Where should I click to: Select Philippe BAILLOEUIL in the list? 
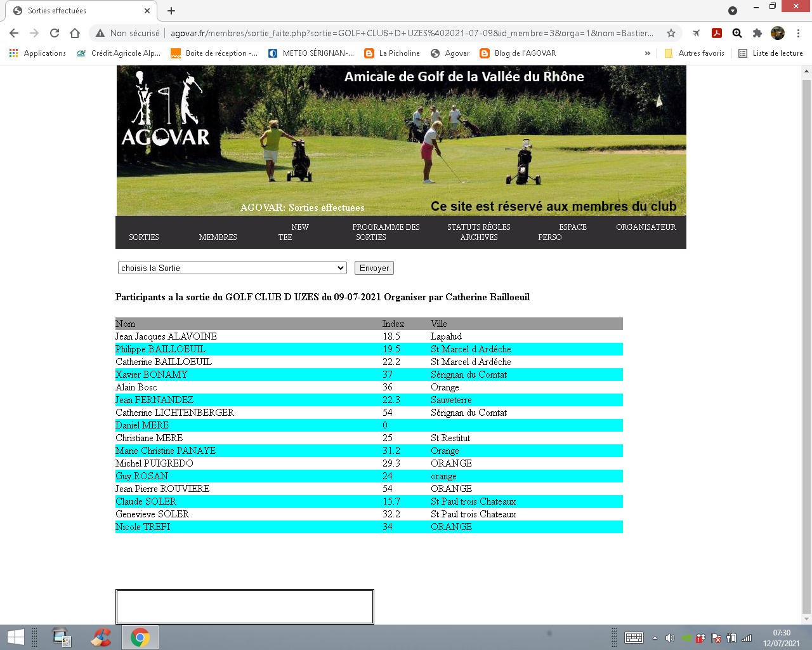point(160,349)
